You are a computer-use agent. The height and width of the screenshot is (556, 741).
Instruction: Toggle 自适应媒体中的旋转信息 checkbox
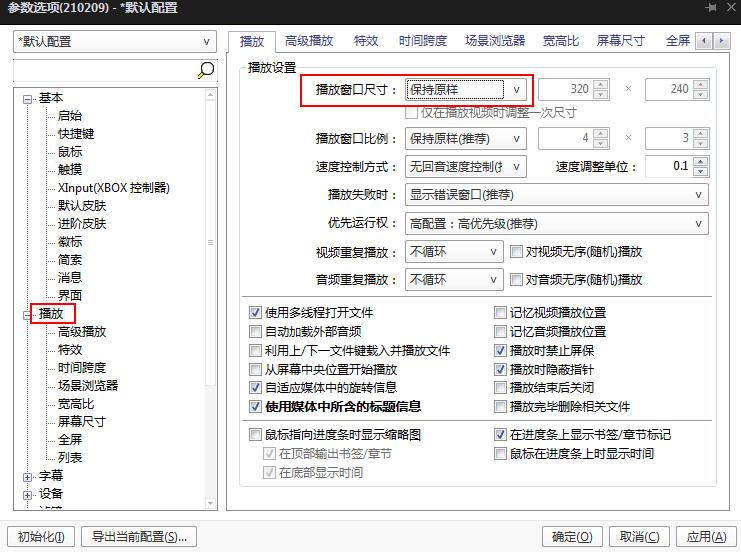255,387
